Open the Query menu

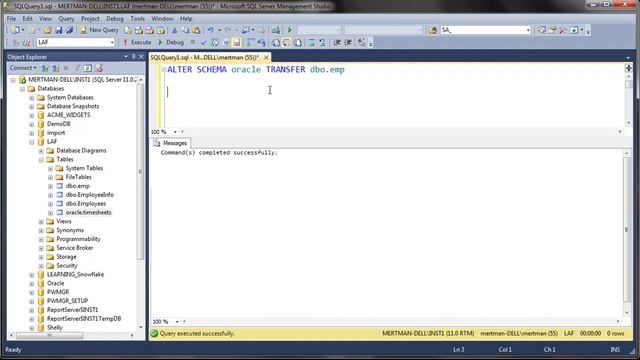[x=66, y=19]
